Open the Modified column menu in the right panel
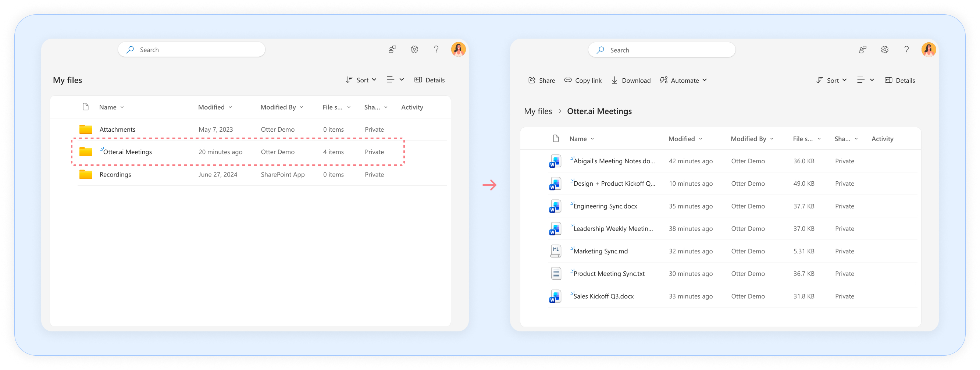This screenshot has height=370, width=980. click(x=685, y=139)
